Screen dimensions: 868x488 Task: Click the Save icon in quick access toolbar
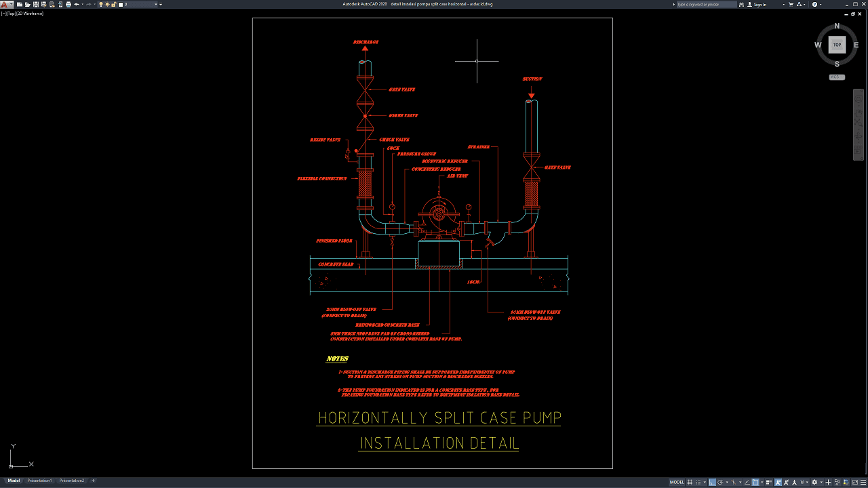click(35, 4)
